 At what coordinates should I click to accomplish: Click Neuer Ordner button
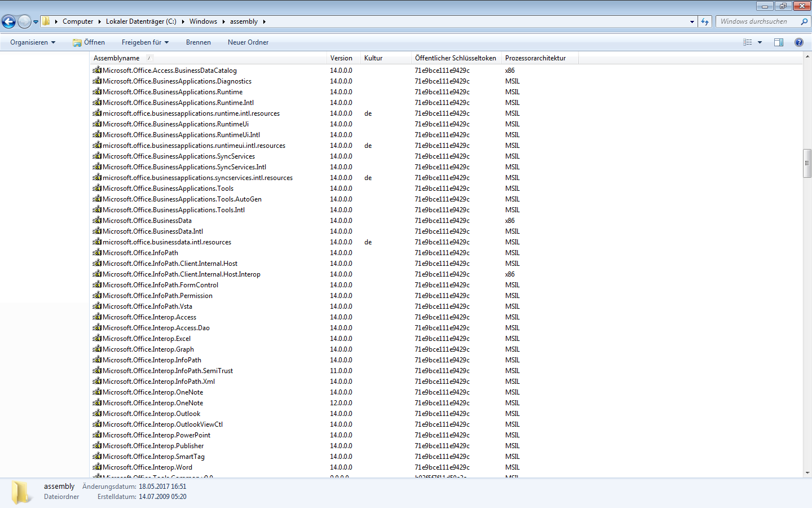tap(248, 42)
